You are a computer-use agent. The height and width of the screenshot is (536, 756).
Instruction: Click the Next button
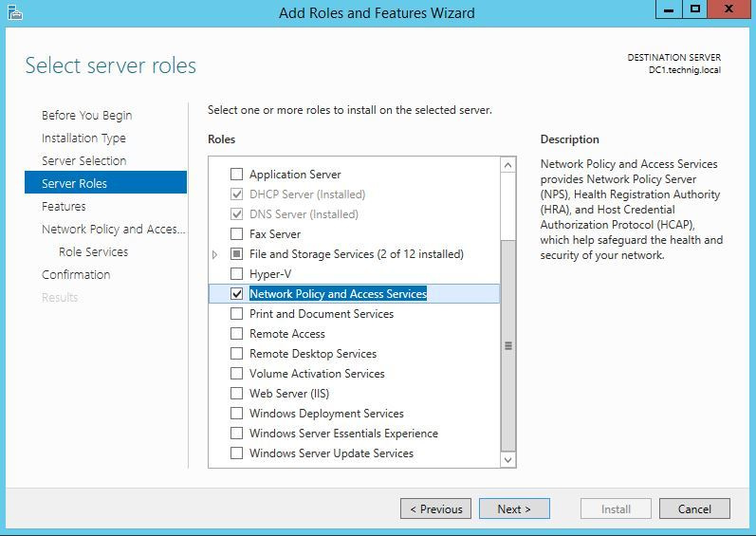pyautogui.click(x=513, y=508)
